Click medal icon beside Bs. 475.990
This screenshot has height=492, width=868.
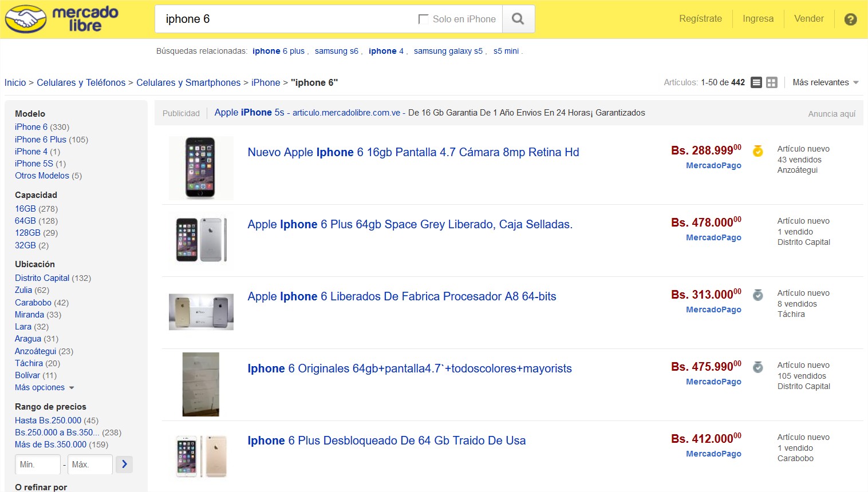[757, 367]
